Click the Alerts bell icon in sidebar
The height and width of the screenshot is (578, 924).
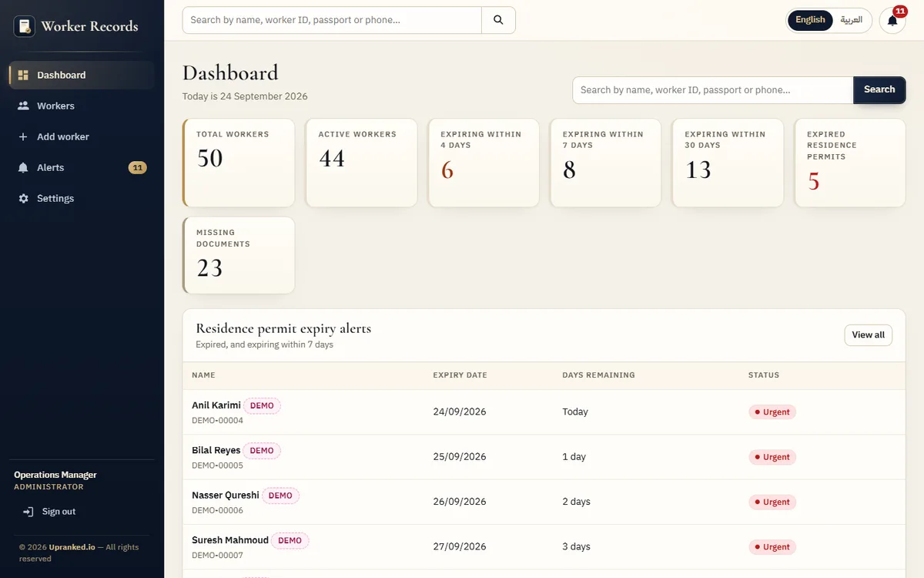pyautogui.click(x=23, y=167)
